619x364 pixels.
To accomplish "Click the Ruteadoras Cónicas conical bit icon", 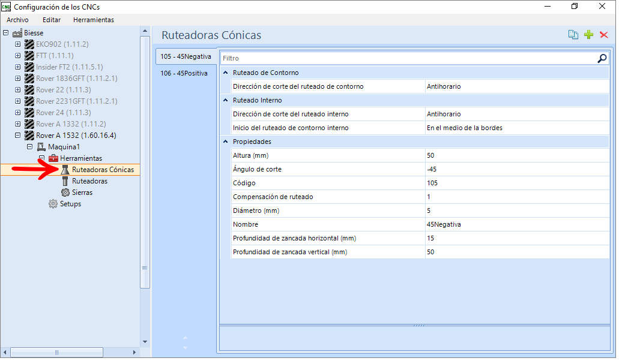I will click(x=65, y=170).
